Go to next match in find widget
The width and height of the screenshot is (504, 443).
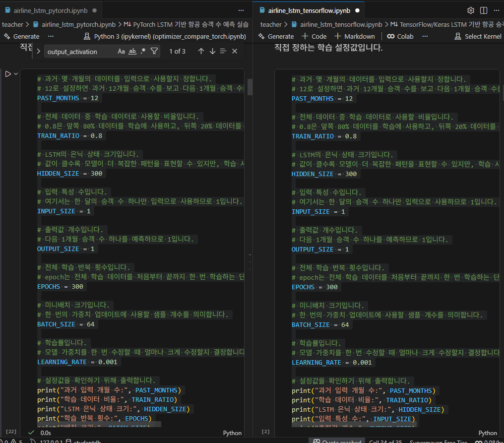coord(212,51)
